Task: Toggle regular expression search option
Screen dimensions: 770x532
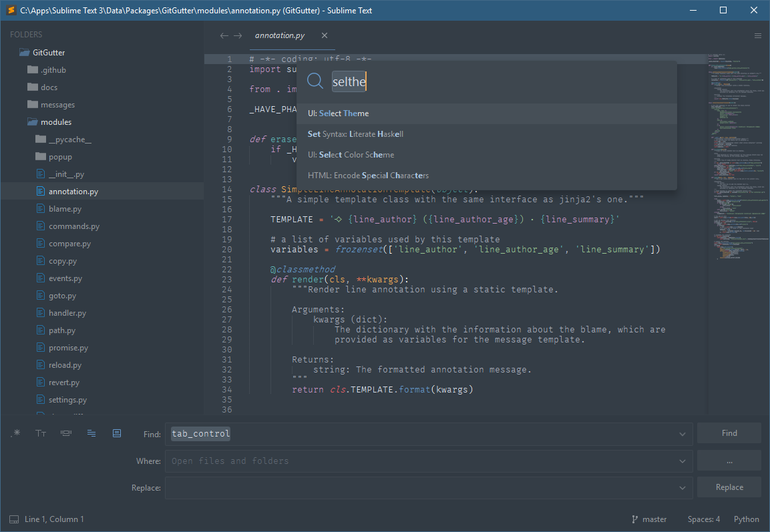Action: 16,433
